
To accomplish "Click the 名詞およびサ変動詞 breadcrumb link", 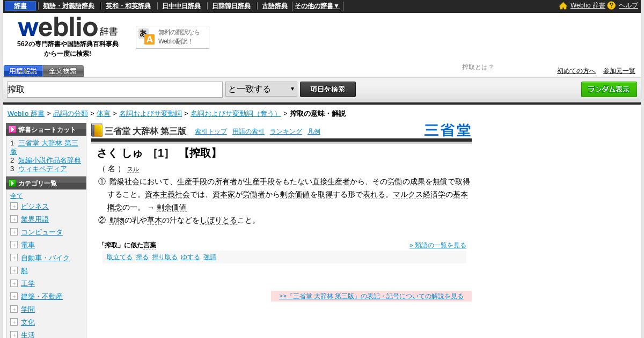I will (150, 114).
